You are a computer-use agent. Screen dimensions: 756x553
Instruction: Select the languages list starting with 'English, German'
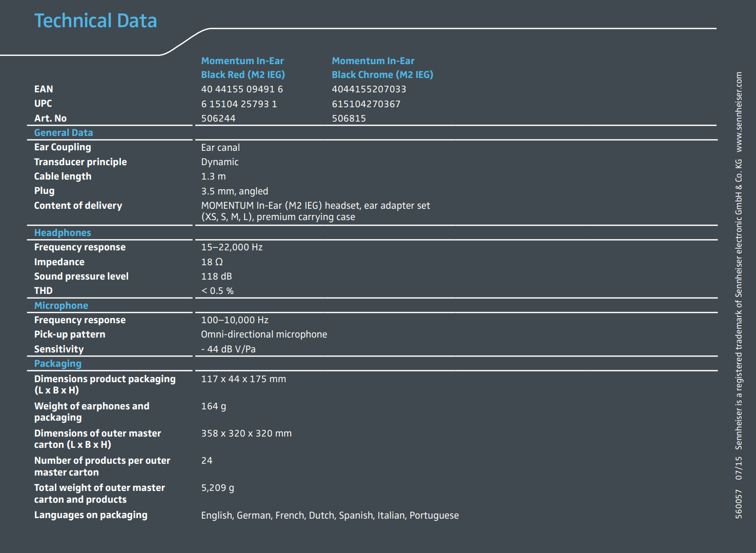330,516
